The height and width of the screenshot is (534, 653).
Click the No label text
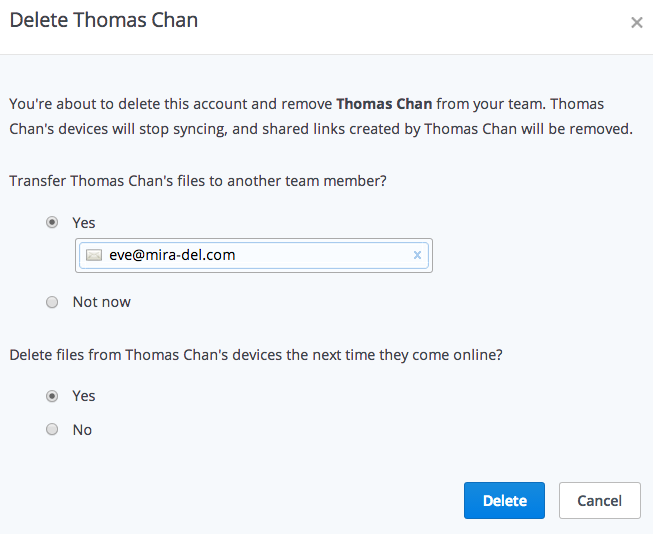pyautogui.click(x=82, y=430)
